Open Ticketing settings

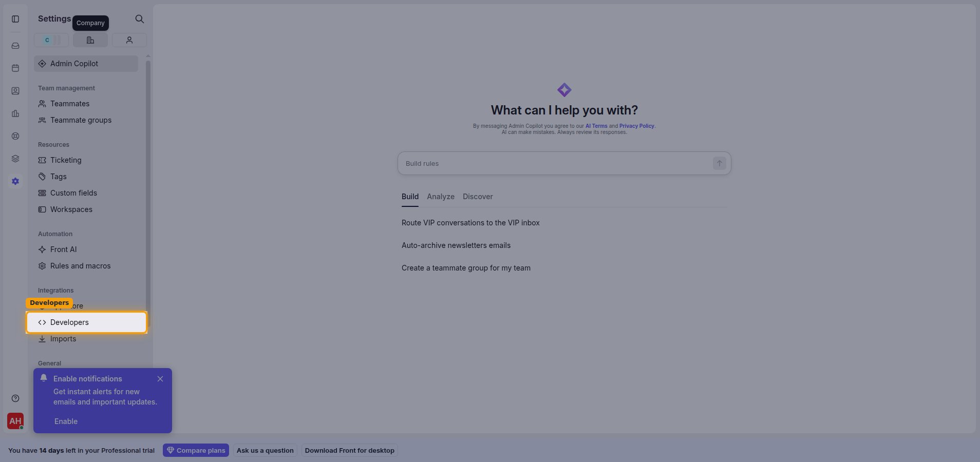[x=86, y=160]
